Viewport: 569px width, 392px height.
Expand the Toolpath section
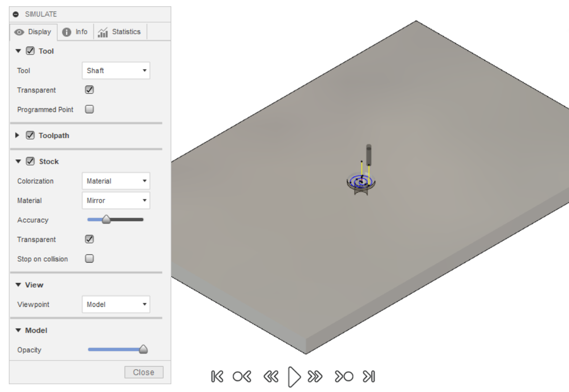coord(17,136)
